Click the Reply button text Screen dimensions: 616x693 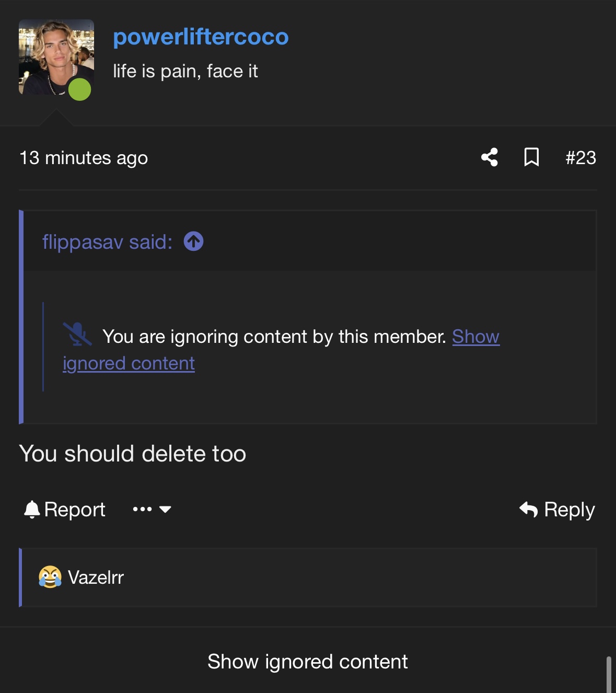[569, 510]
